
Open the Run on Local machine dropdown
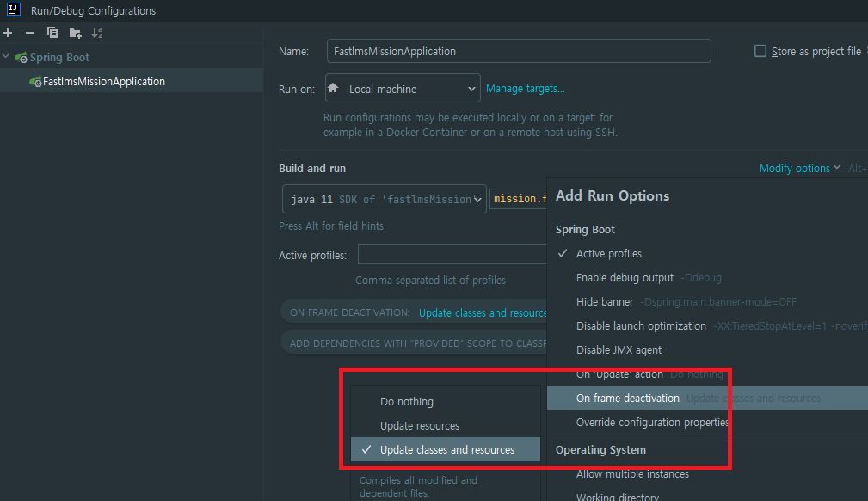(403, 88)
